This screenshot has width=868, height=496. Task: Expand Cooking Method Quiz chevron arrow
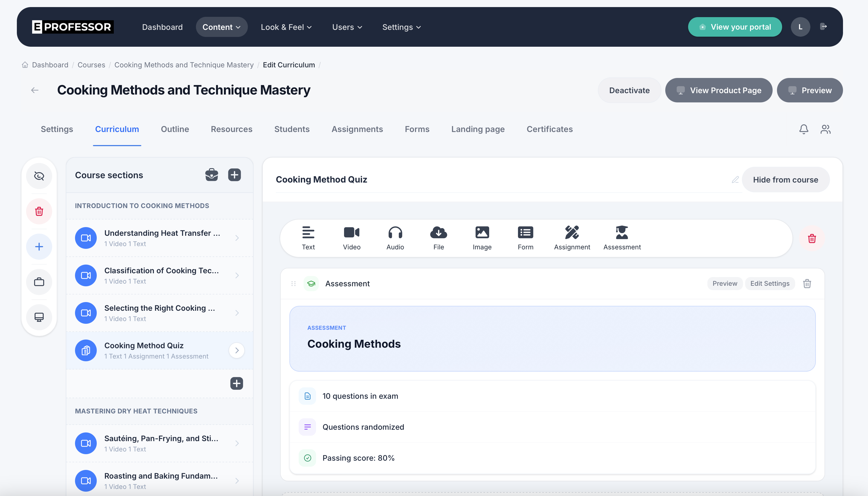pos(236,350)
